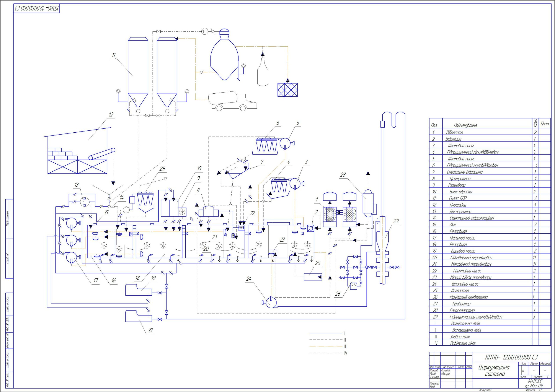Click the preventer manifold box labeled 26
The width and height of the screenshot is (555, 392).
354,286
